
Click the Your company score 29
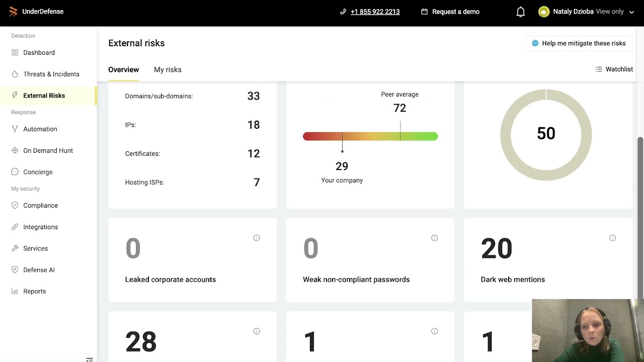342,166
